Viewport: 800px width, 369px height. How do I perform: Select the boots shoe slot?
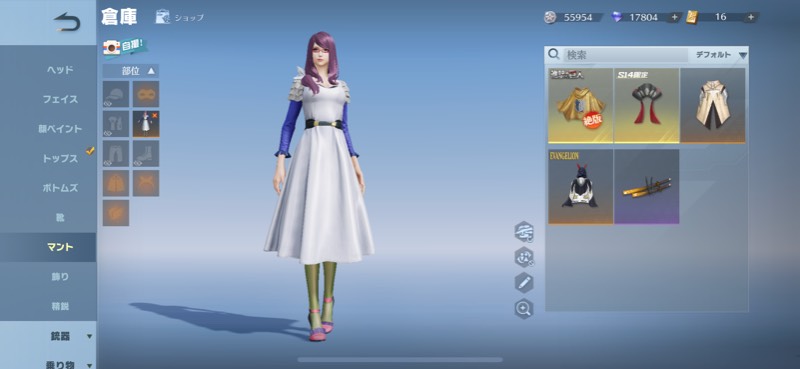[x=146, y=154]
